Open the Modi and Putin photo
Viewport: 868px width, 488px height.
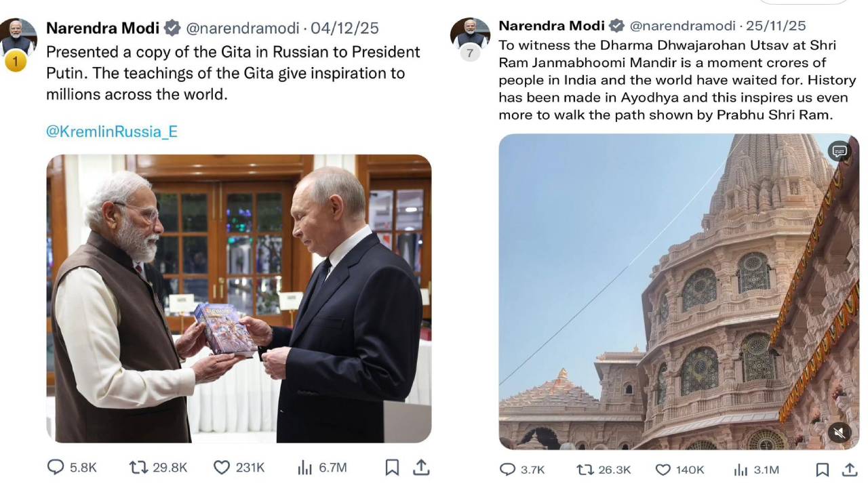239,298
